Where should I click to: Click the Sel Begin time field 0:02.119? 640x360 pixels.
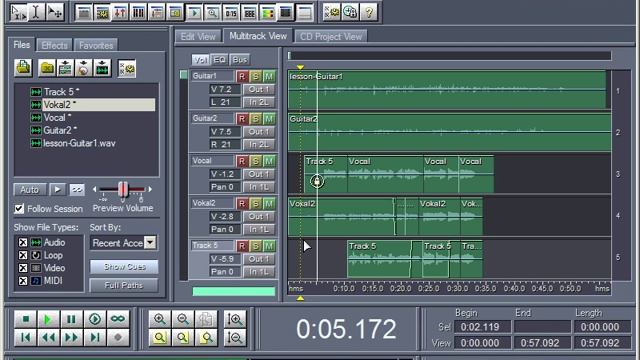(x=482, y=327)
